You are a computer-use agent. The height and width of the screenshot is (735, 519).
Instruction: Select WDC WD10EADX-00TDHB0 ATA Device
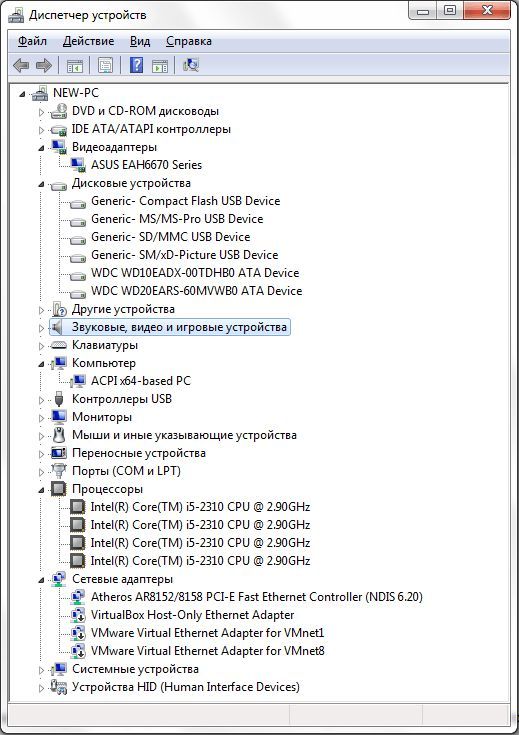coord(195,273)
